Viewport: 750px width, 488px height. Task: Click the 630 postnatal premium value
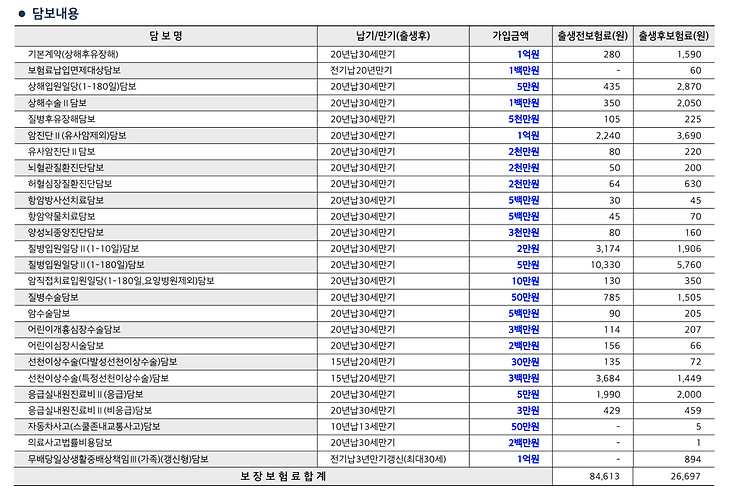coord(693,184)
